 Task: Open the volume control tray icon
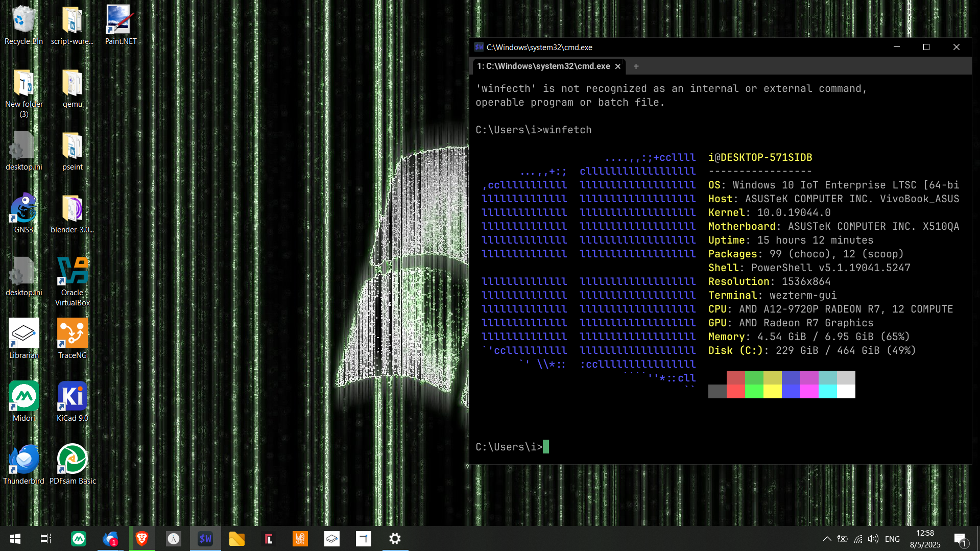(x=873, y=539)
